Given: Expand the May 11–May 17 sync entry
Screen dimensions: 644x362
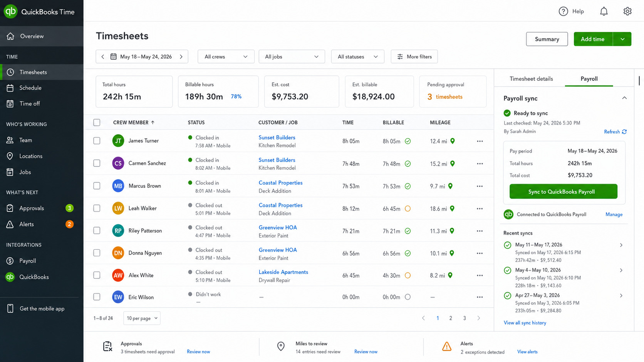Looking at the screenshot, I should coord(621,245).
